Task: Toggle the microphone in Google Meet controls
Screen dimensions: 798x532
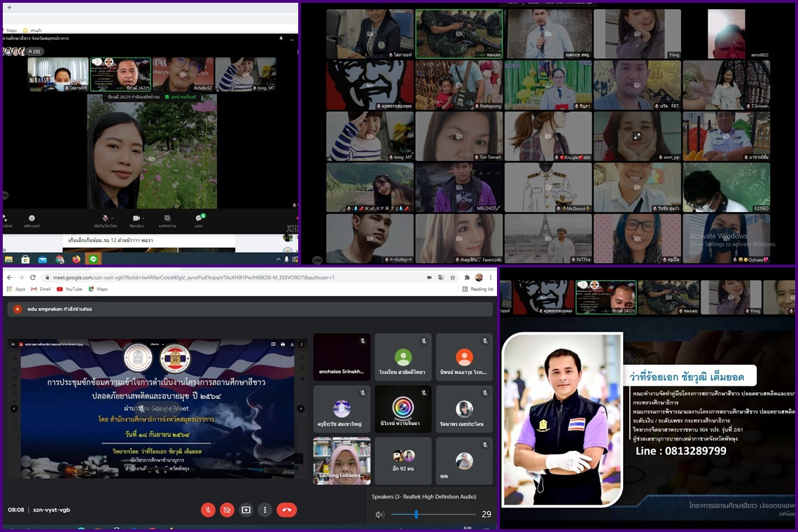Action: (208, 510)
